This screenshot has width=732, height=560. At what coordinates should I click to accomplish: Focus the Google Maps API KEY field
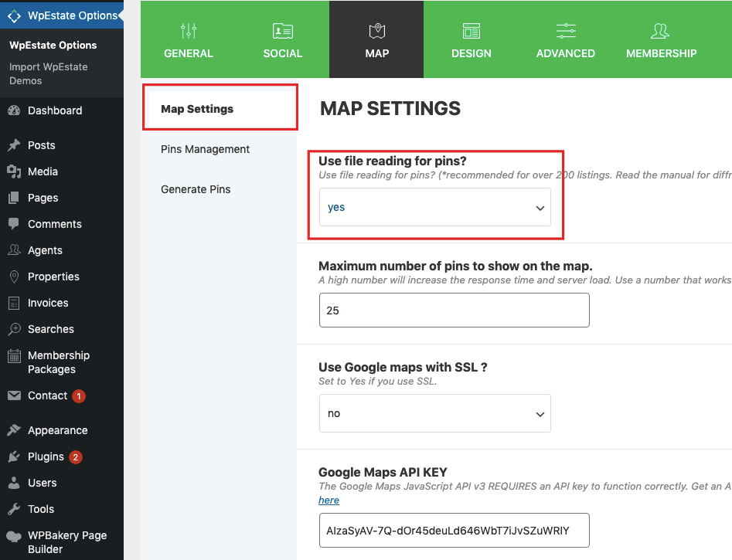[x=454, y=531]
